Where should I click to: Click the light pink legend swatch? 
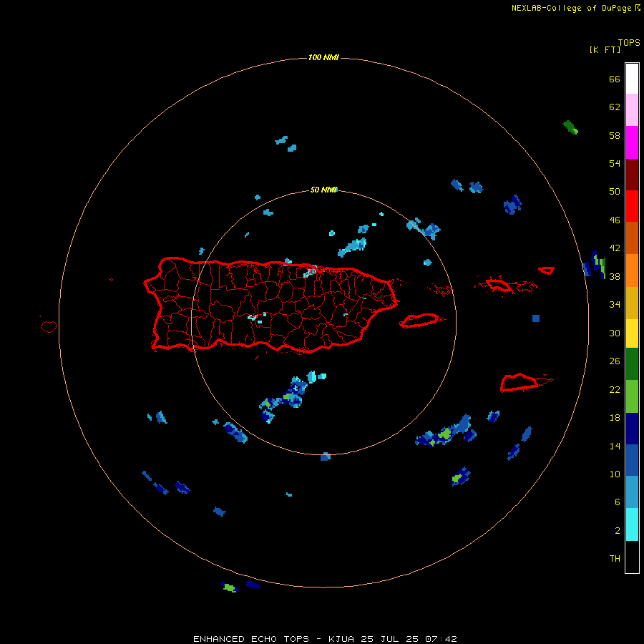[632, 110]
